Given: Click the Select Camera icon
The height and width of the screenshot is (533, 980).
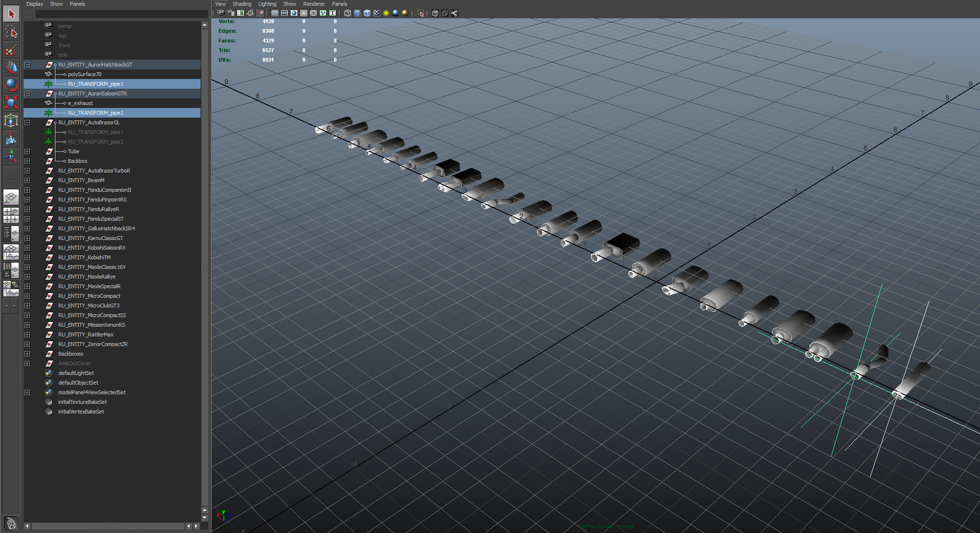Looking at the screenshot, I should [221, 13].
